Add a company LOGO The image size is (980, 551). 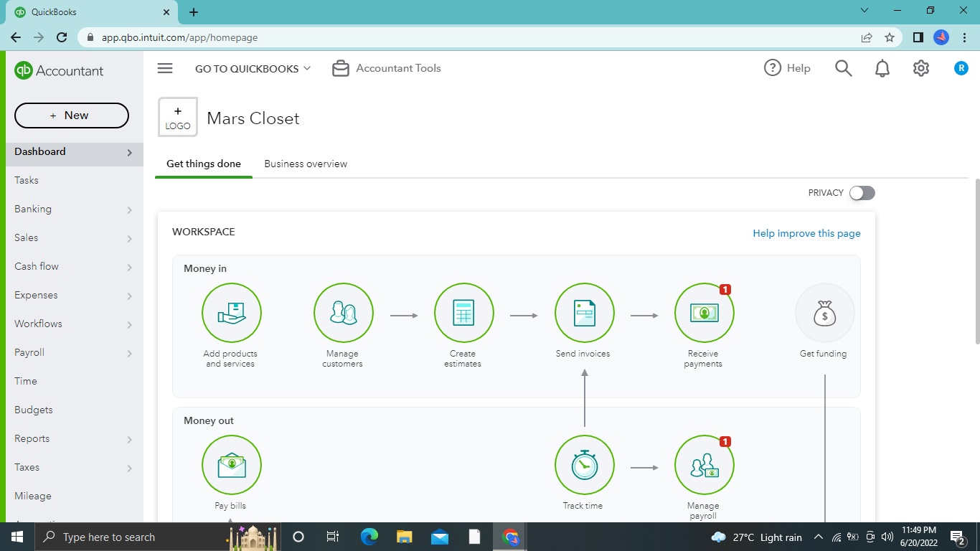coord(178,118)
